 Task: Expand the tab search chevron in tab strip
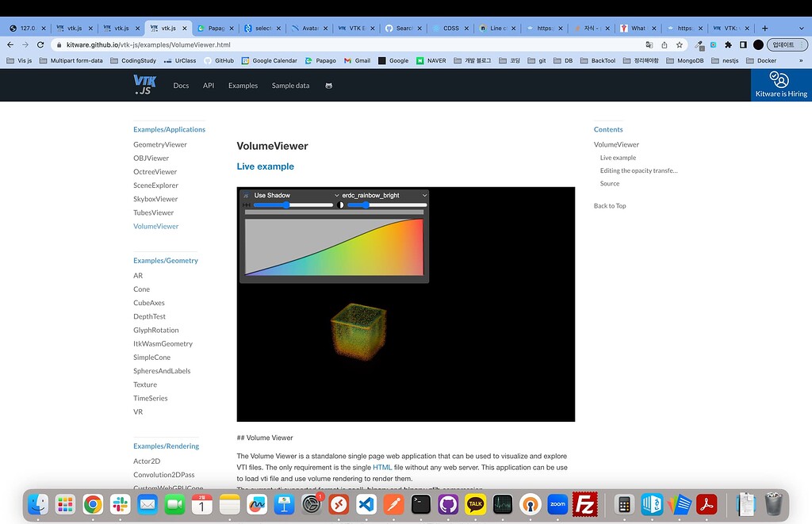pyautogui.click(x=799, y=28)
